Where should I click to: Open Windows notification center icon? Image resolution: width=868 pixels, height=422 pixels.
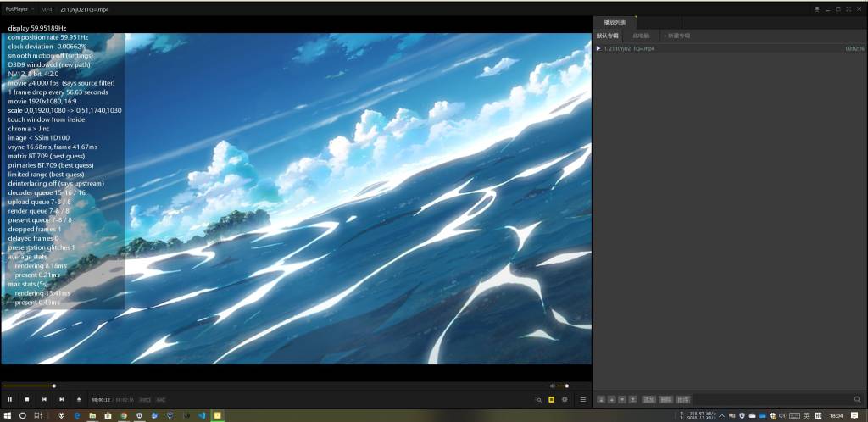pos(856,415)
